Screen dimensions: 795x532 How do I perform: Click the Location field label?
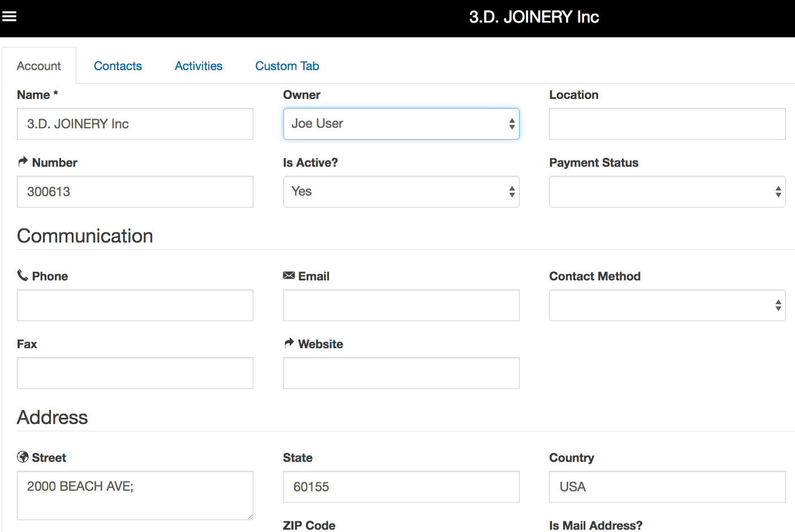[x=574, y=95]
